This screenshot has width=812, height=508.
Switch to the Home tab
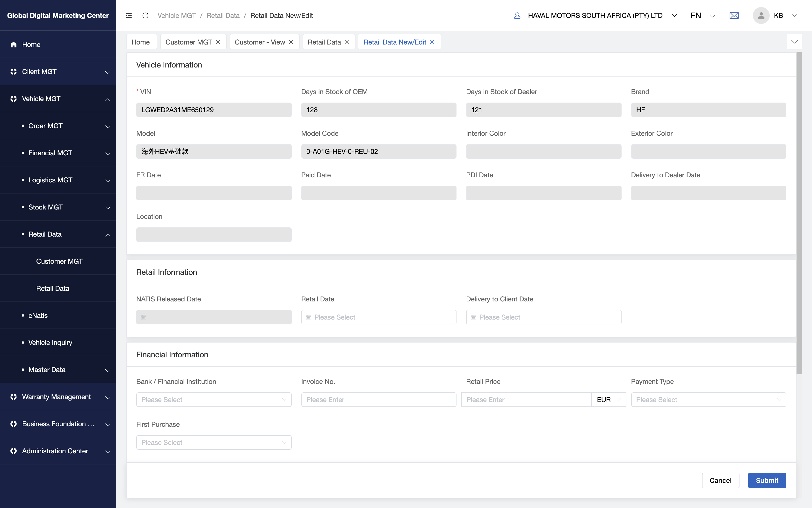pos(141,42)
